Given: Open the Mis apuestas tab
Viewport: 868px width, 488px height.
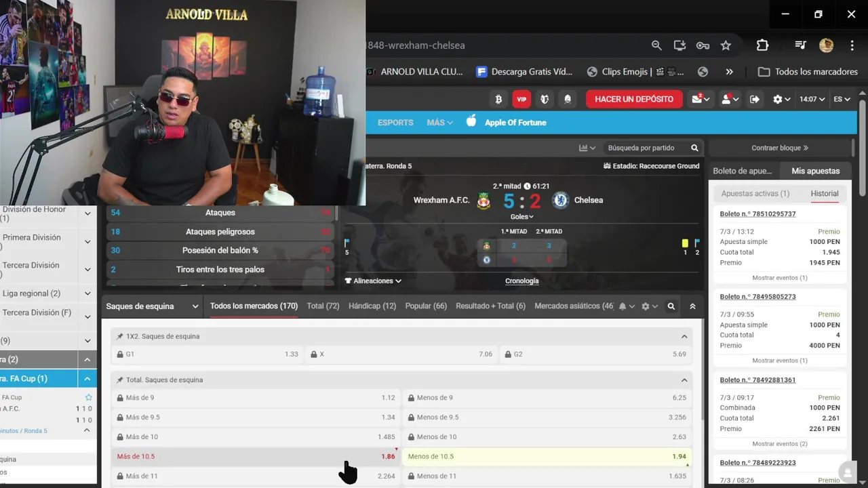Looking at the screenshot, I should click(816, 171).
